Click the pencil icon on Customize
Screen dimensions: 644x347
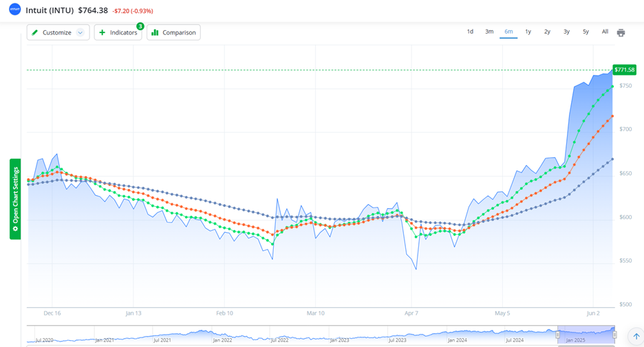point(34,32)
